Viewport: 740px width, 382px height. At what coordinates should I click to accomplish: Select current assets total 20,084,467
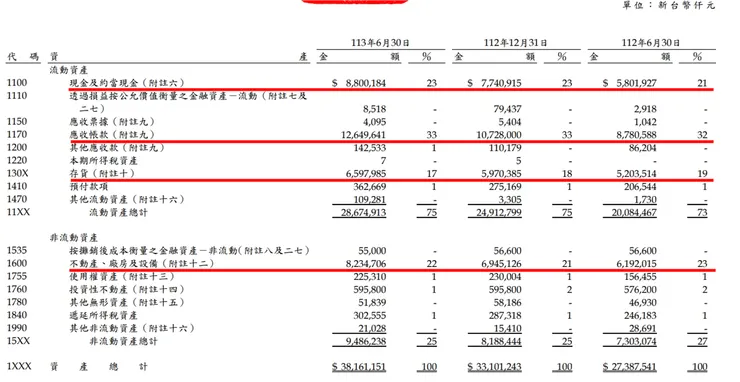pyautogui.click(x=634, y=212)
